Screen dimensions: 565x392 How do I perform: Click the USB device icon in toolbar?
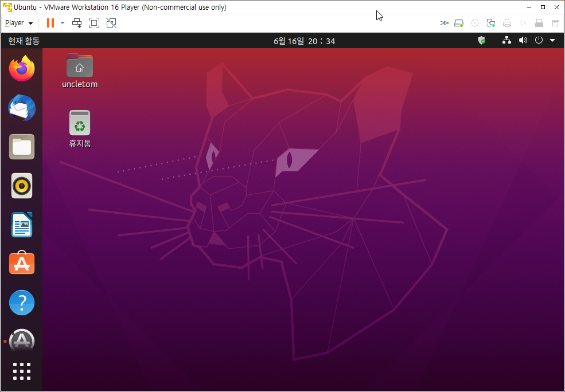click(x=539, y=23)
